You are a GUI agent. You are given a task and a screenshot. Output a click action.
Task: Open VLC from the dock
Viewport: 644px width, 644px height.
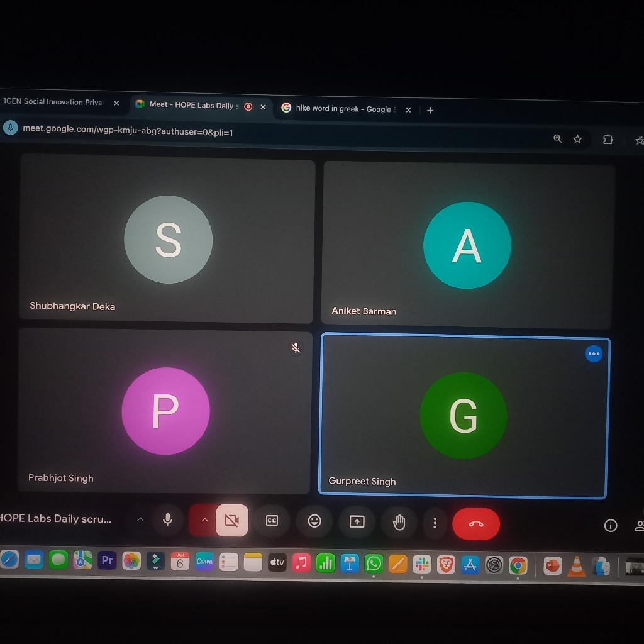577,567
